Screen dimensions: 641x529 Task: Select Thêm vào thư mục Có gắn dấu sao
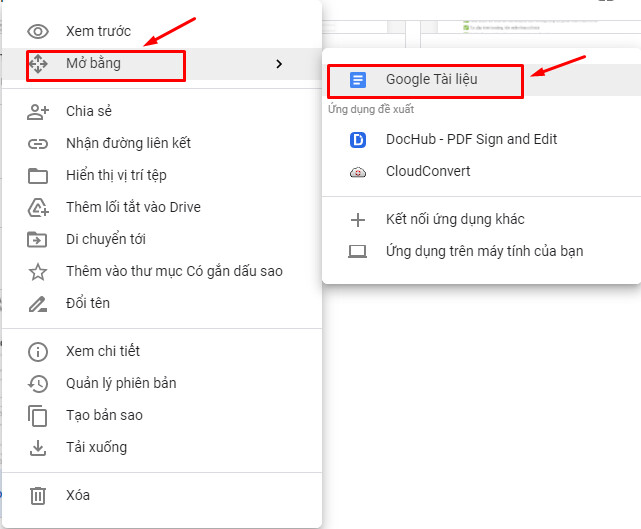coord(162,271)
